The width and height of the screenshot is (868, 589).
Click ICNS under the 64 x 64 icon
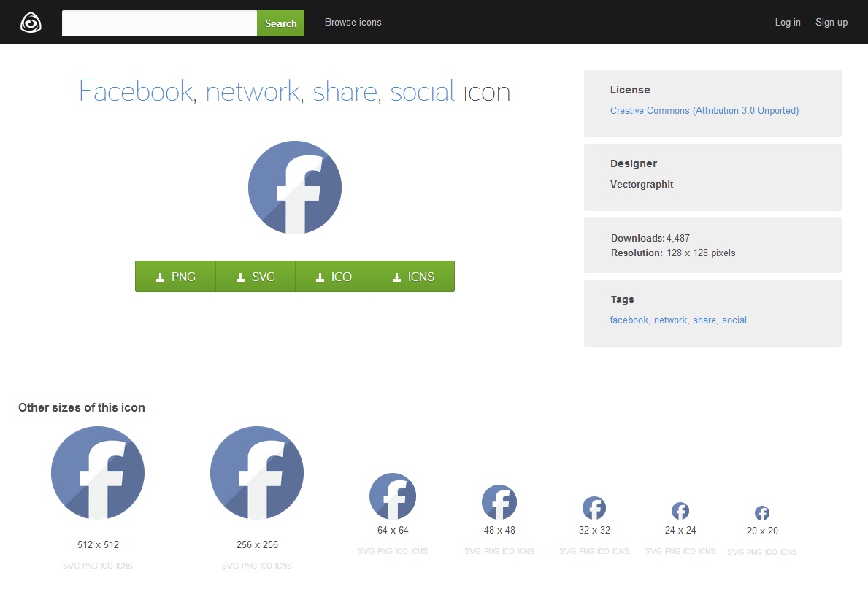[419, 551]
